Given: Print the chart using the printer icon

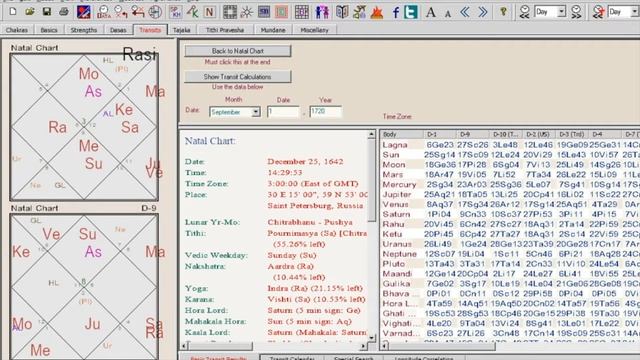Looking at the screenshot, I should point(64,11).
